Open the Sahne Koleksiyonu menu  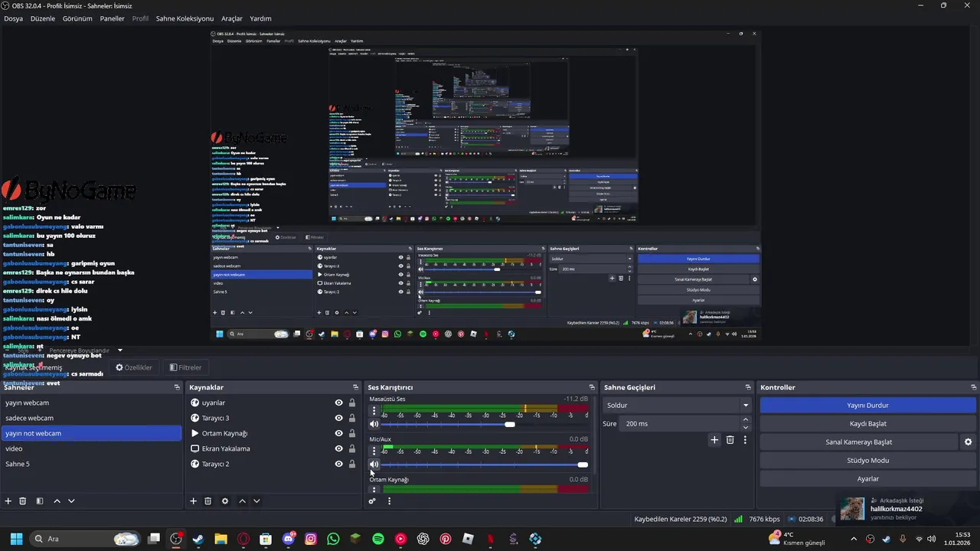click(185, 18)
